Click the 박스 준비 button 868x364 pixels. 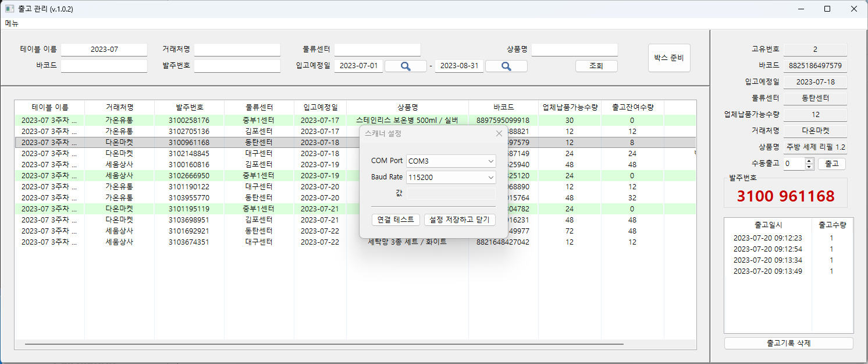tap(669, 58)
